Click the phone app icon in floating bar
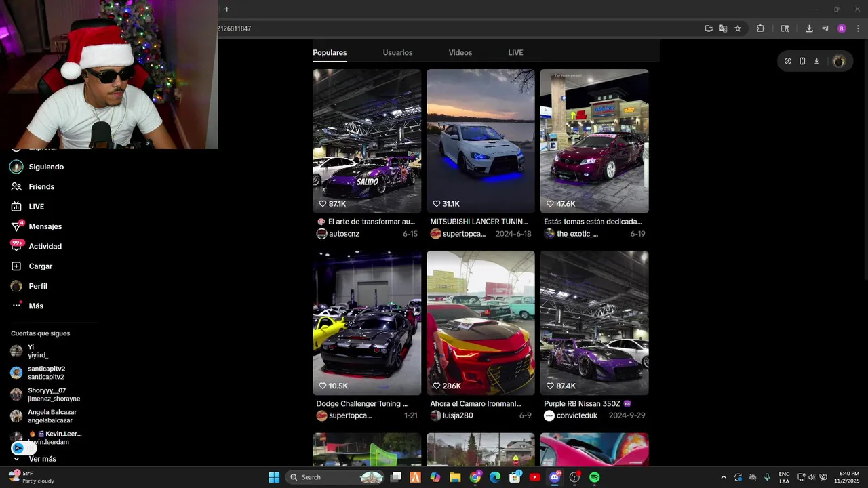Screen dimensions: 868x488 [802, 61]
